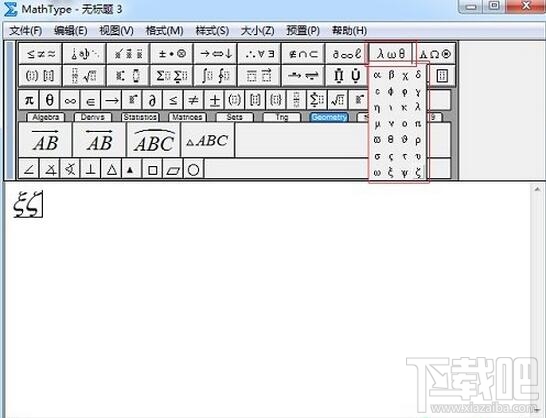Screen dimensions: 546x418
Task: Insert fraction template from small bar
Action: pos(296,100)
